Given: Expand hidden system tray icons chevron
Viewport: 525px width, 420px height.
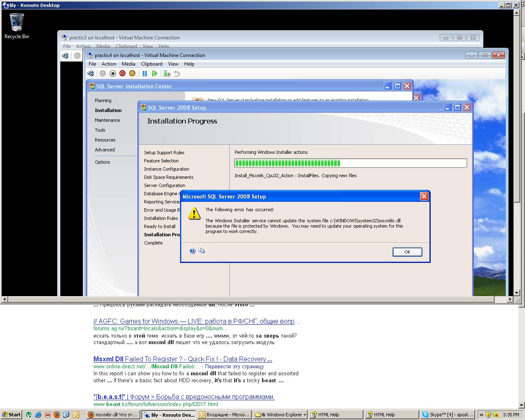Looking at the screenshot, I should click(482, 415).
